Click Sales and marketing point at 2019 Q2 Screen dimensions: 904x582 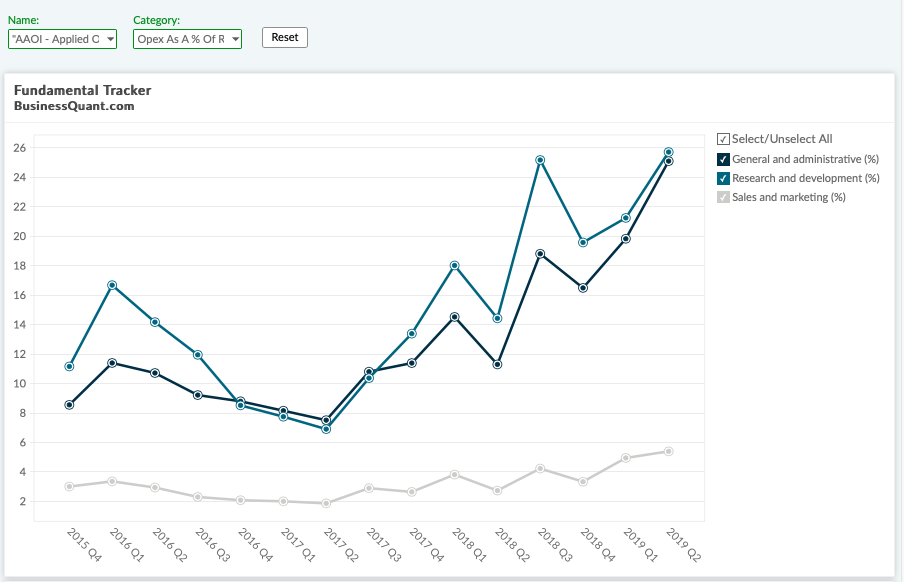click(x=669, y=451)
